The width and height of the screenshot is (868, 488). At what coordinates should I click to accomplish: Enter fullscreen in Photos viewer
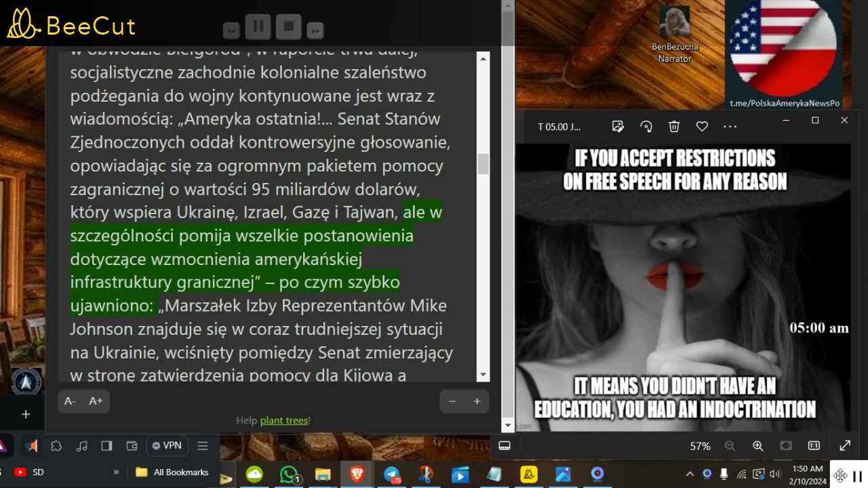tap(845, 445)
